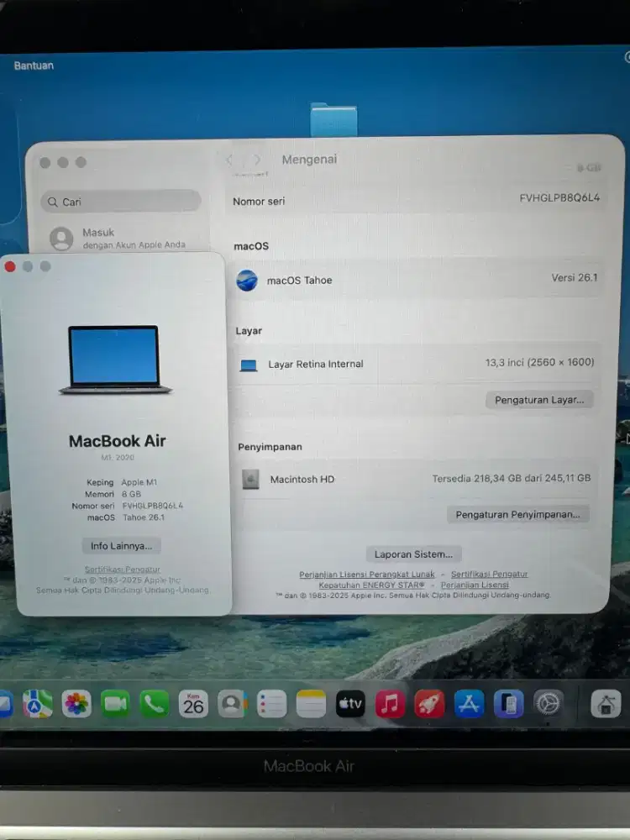Open the Music app in dock
The width and height of the screenshot is (630, 840).
[390, 703]
